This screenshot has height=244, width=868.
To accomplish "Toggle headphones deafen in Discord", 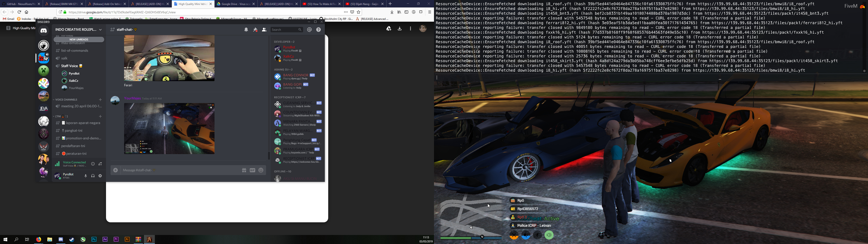I will pyautogui.click(x=93, y=176).
